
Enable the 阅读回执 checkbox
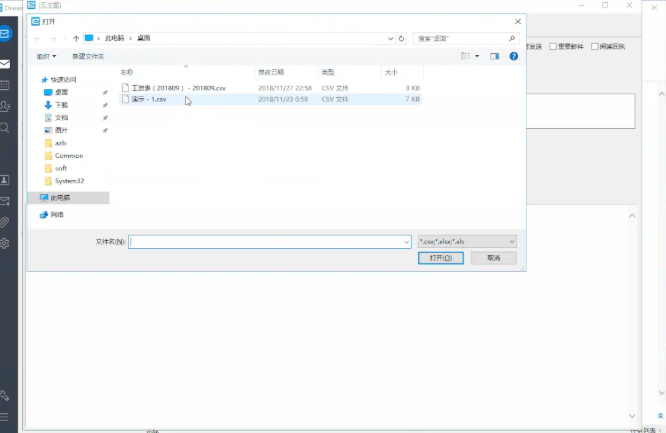[x=595, y=47]
